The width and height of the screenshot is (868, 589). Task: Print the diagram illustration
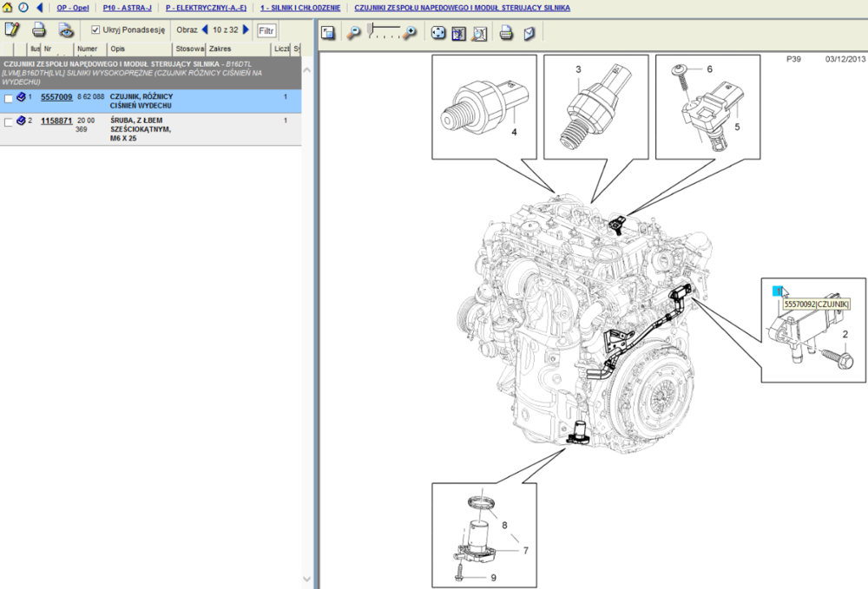[x=507, y=33]
